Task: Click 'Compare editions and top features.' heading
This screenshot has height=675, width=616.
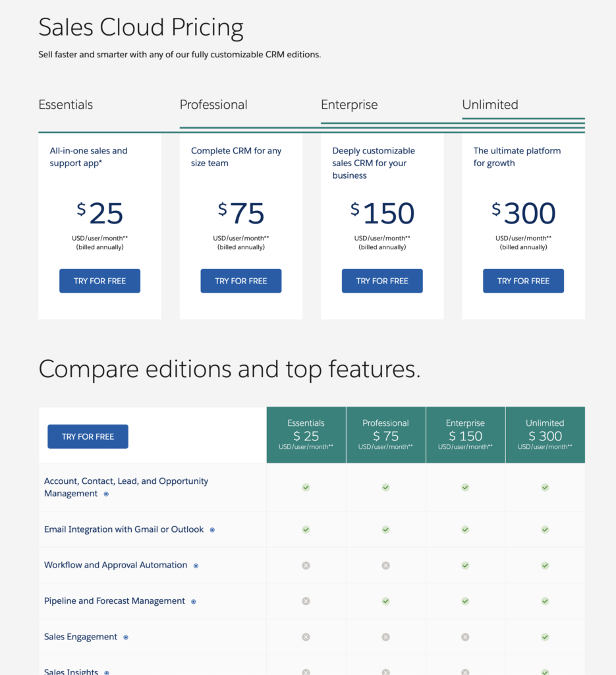Action: (230, 369)
